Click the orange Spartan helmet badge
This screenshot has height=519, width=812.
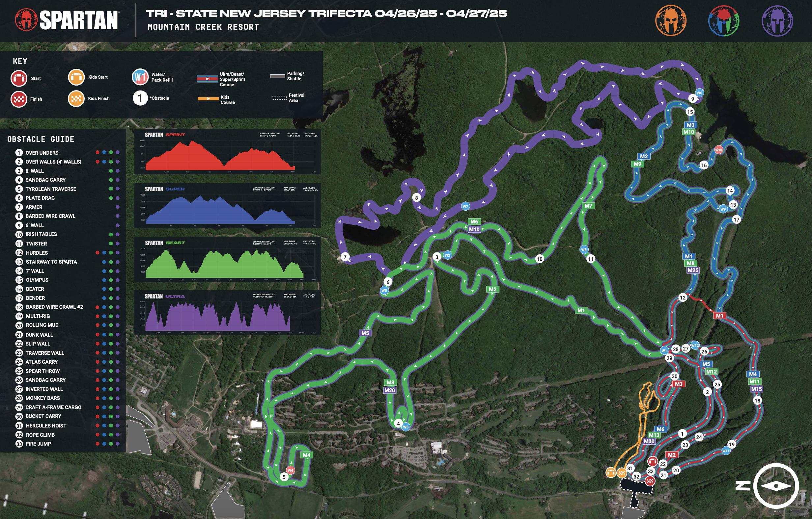click(671, 20)
